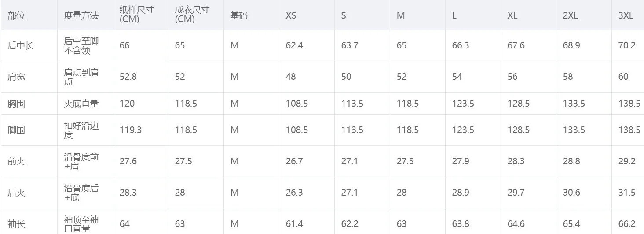Click the 纸样尺寸(CM) column header
Screen dimensions: 644x234
click(136, 15)
